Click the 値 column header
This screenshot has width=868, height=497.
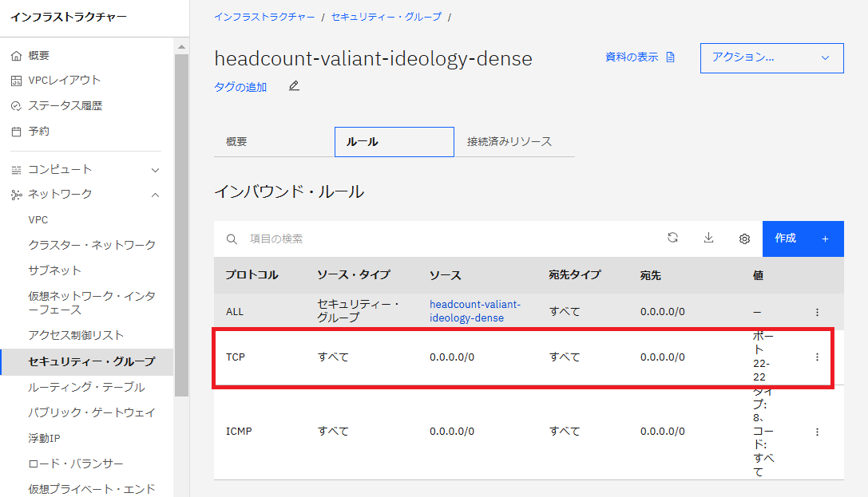[759, 275]
